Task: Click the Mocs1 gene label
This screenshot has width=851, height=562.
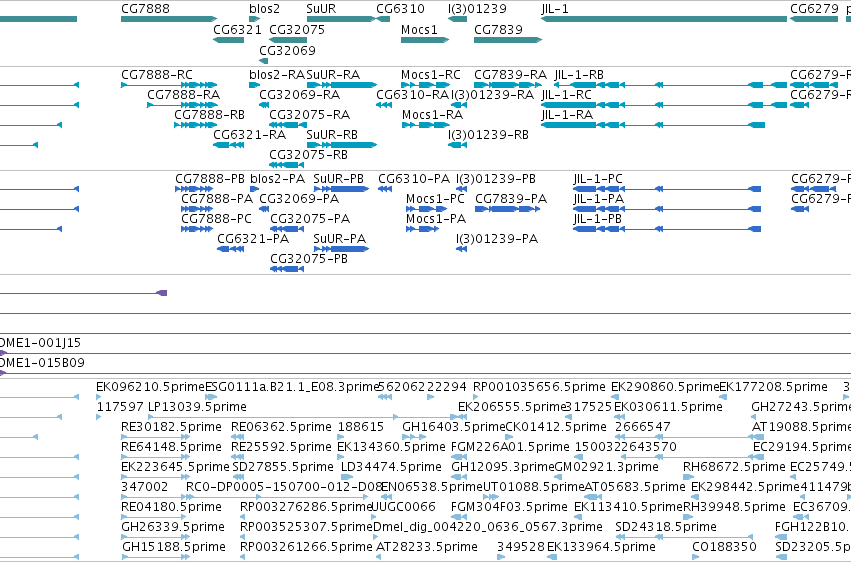Action: pyautogui.click(x=419, y=29)
